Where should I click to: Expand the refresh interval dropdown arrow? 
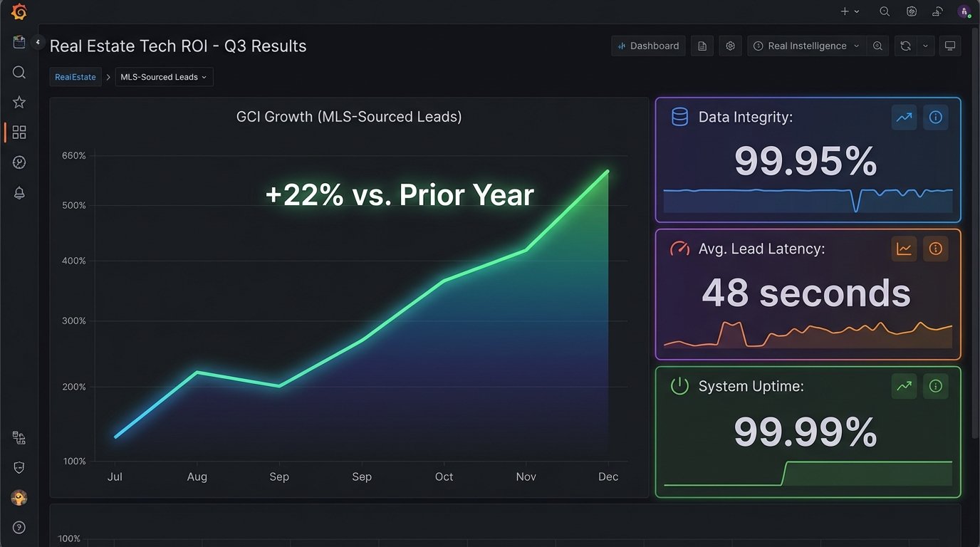[x=925, y=46]
